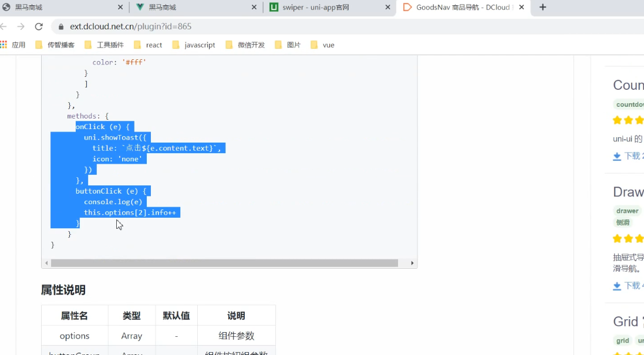Click the 侧滑 tag in sidebar
Image resolution: width=644 pixels, height=355 pixels.
[623, 222]
